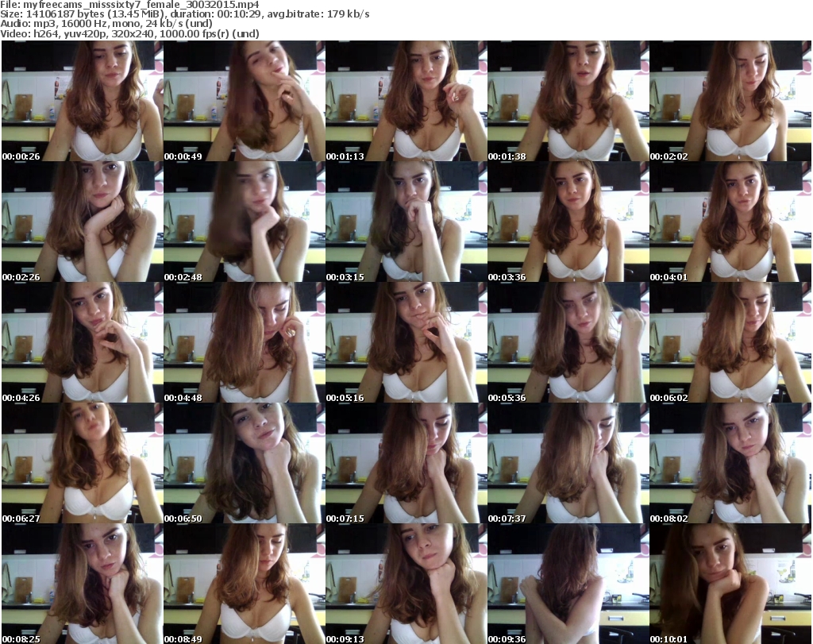
Task: Select the thumbnail stamped 00:08:49
Action: pos(245,584)
